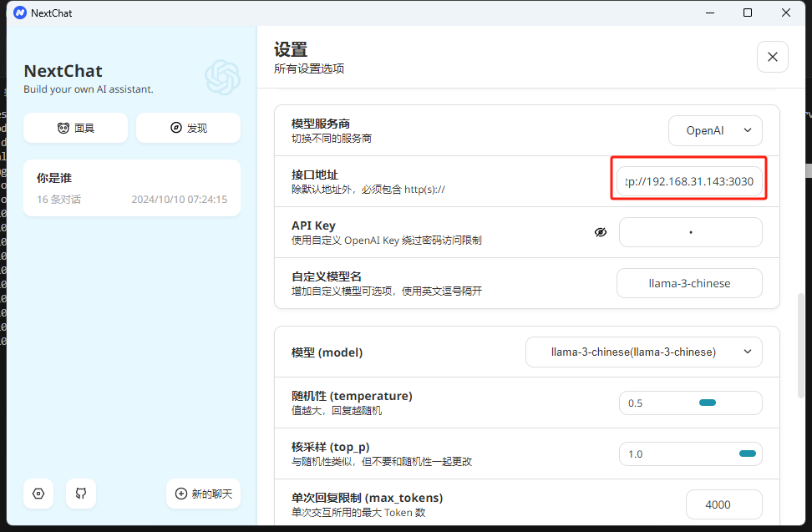This screenshot has width=812, height=532.
Task: Adjust the top_p slider
Action: click(748, 453)
